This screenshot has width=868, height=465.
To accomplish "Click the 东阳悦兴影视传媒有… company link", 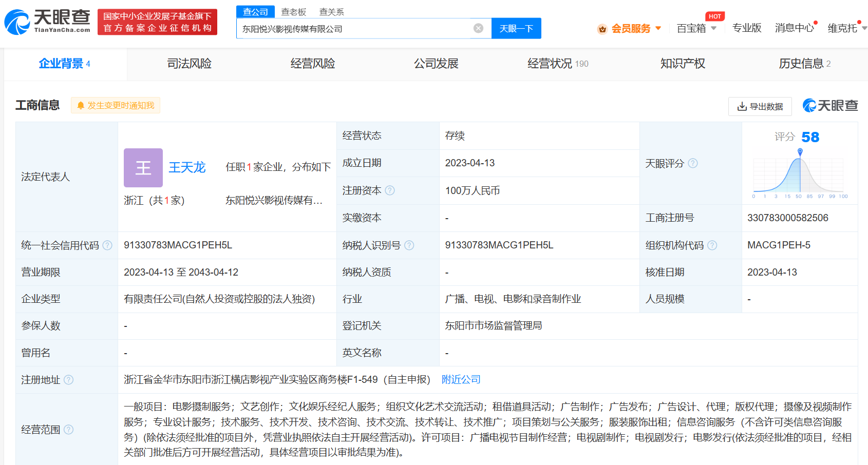I will (274, 200).
